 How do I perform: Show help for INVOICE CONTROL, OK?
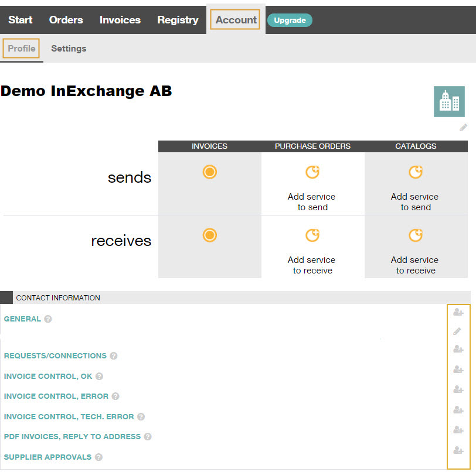[x=99, y=377]
